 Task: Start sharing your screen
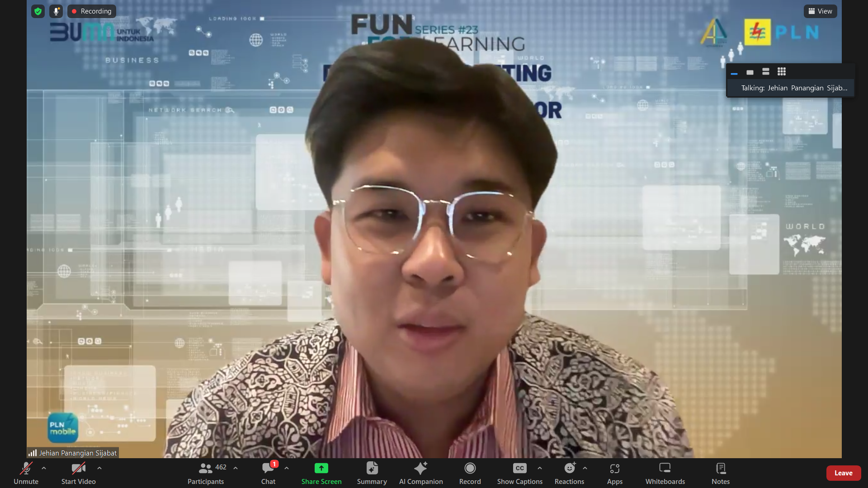click(x=321, y=473)
